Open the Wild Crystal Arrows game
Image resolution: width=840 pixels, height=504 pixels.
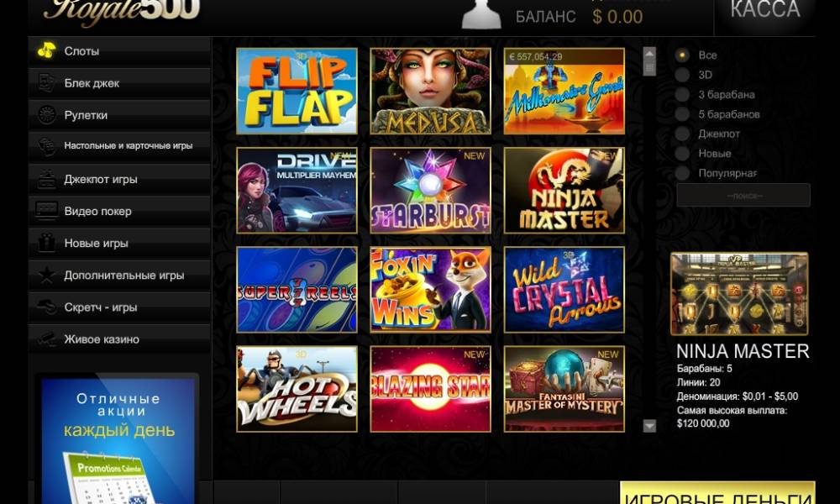click(564, 290)
